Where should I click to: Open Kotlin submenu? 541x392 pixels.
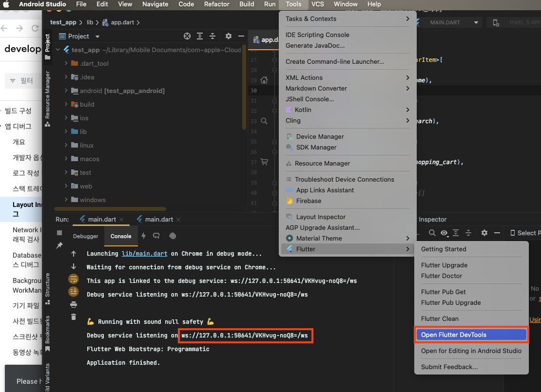tap(348, 110)
